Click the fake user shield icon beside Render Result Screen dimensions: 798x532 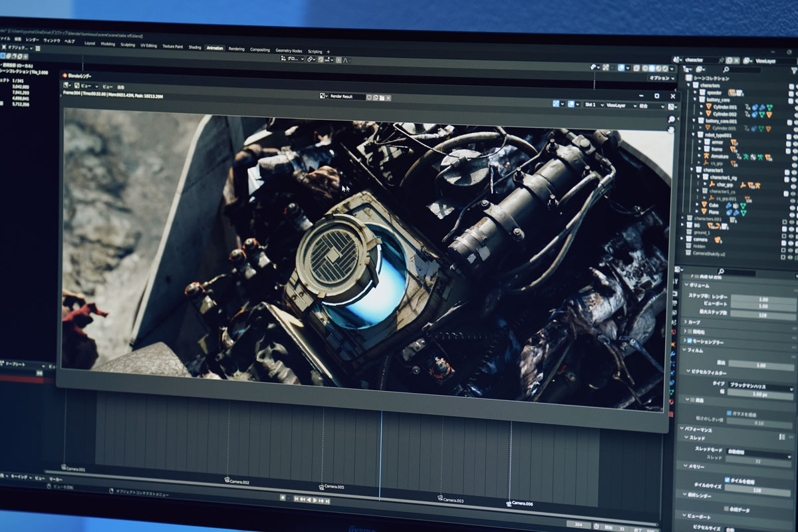[368, 98]
